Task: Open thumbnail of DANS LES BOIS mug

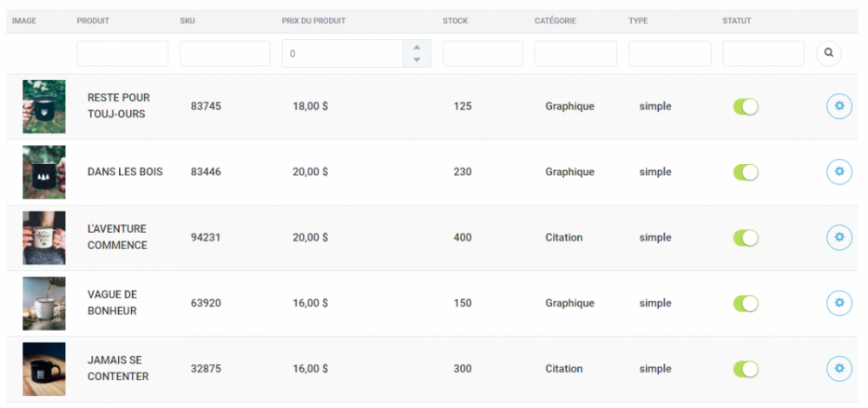Action: [44, 172]
